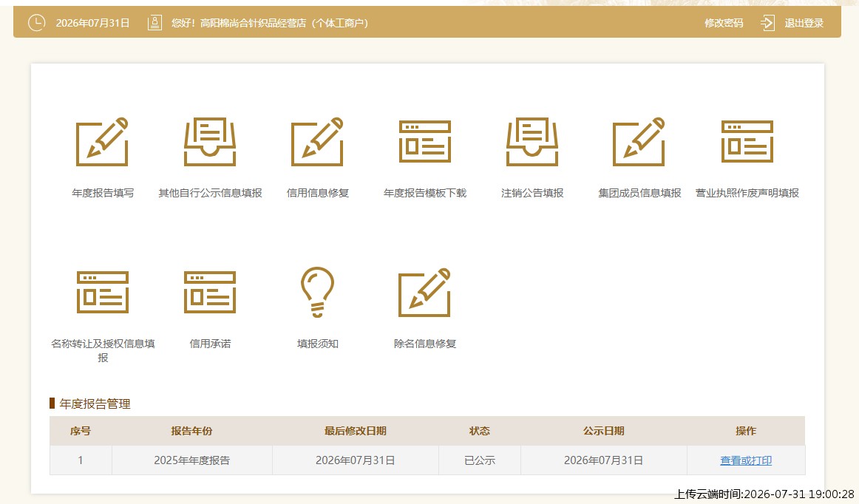This screenshot has width=859, height=504.
Task: Click the 信用信息修复 label
Action: pyautogui.click(x=317, y=193)
